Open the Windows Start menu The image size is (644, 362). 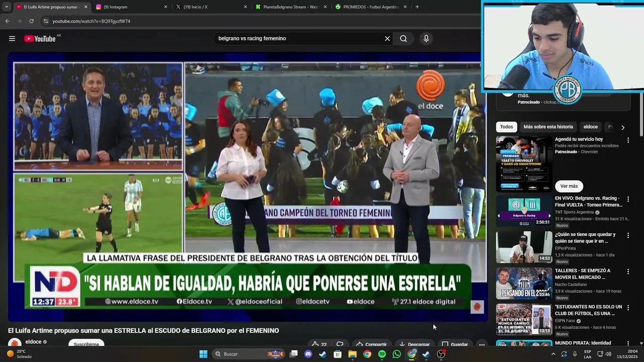pos(203,354)
